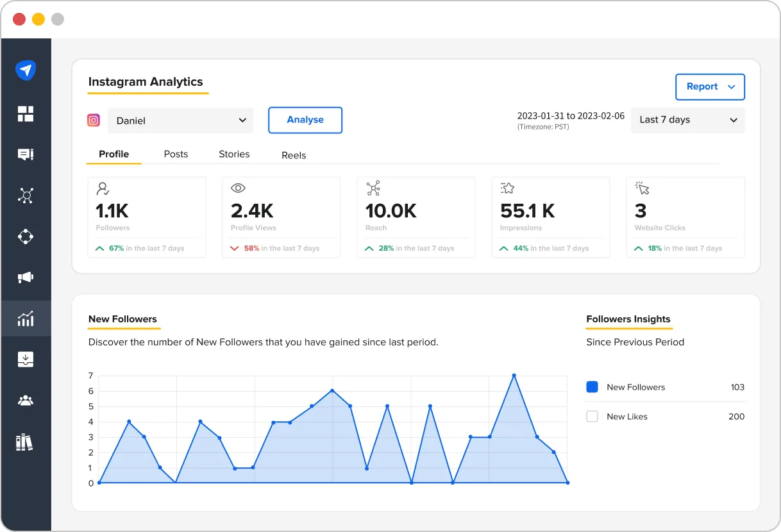Screen dimensions: 781x532
Task: Click the green up arrow by 67%
Action: coord(99,248)
